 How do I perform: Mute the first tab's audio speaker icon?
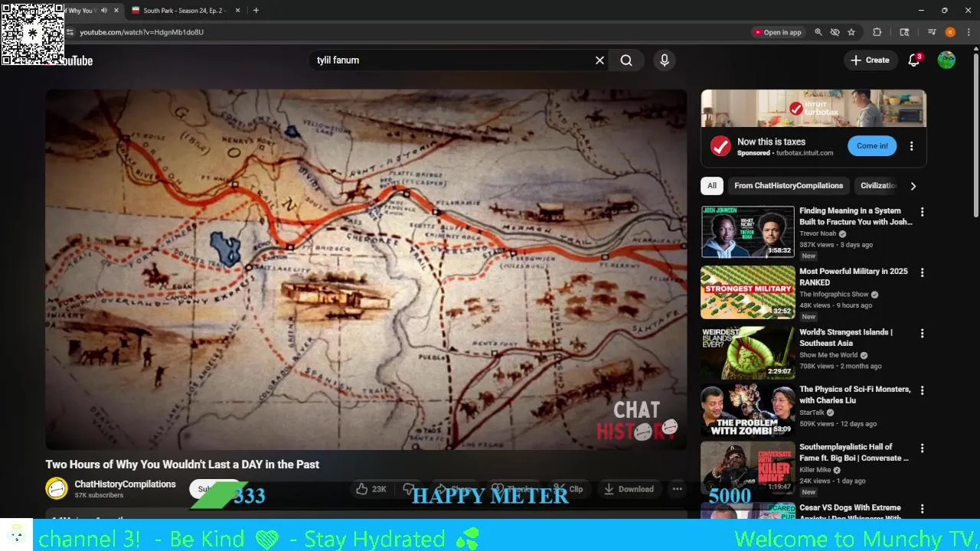(104, 11)
